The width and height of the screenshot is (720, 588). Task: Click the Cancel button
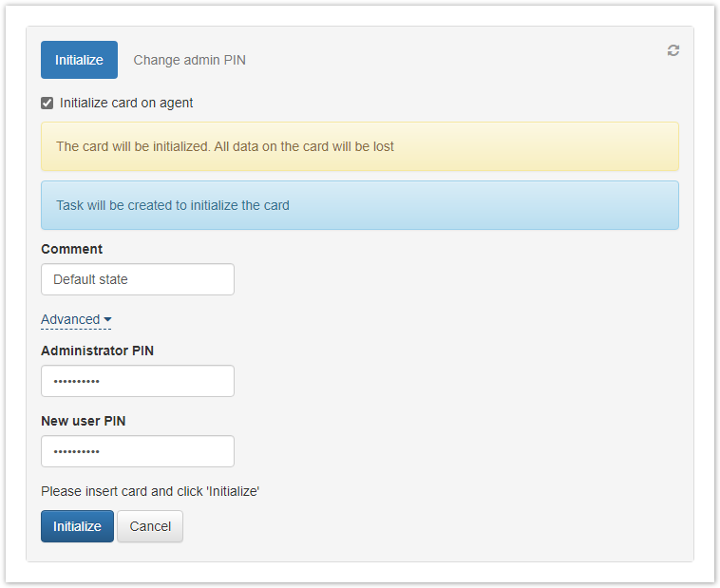click(x=150, y=526)
